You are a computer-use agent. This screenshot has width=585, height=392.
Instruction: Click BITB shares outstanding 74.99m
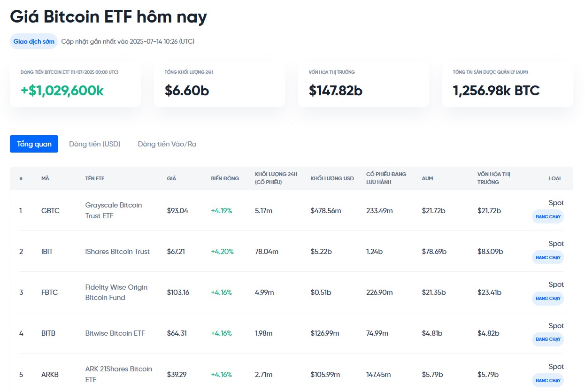point(377,333)
